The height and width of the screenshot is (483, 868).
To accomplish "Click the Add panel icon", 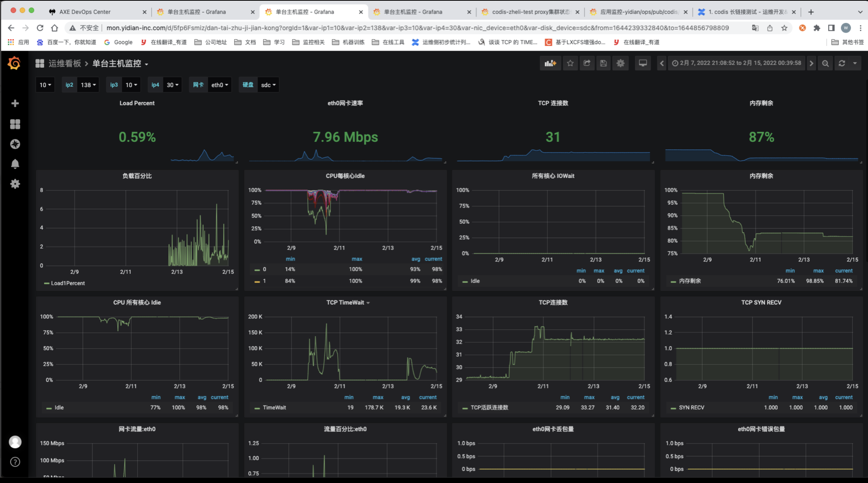I will [550, 63].
